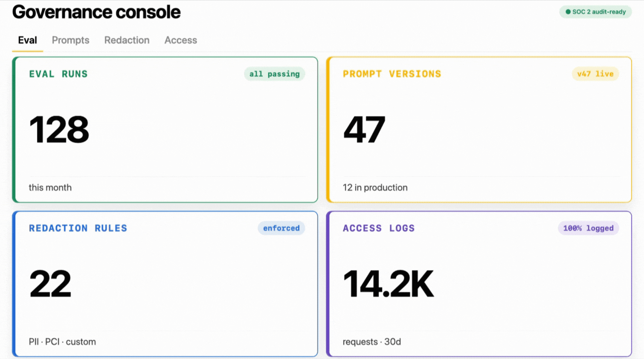Viewport: 644px width, 359px height.
Task: Click the 22 redaction rules value
Action: click(50, 284)
